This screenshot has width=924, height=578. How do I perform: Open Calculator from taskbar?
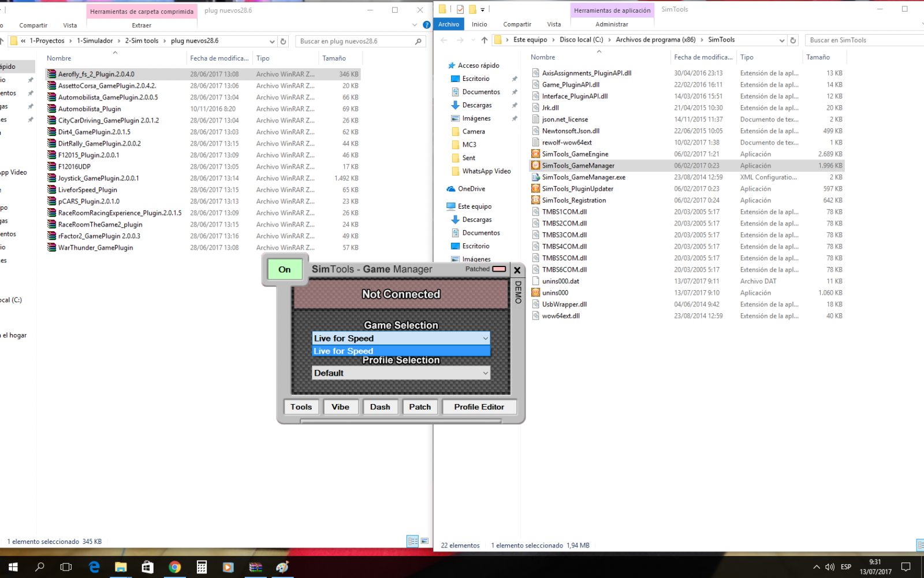[202, 567]
